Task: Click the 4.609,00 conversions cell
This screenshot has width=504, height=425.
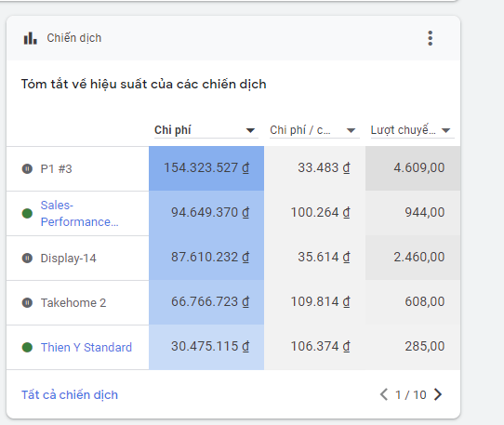Action: pyautogui.click(x=413, y=168)
